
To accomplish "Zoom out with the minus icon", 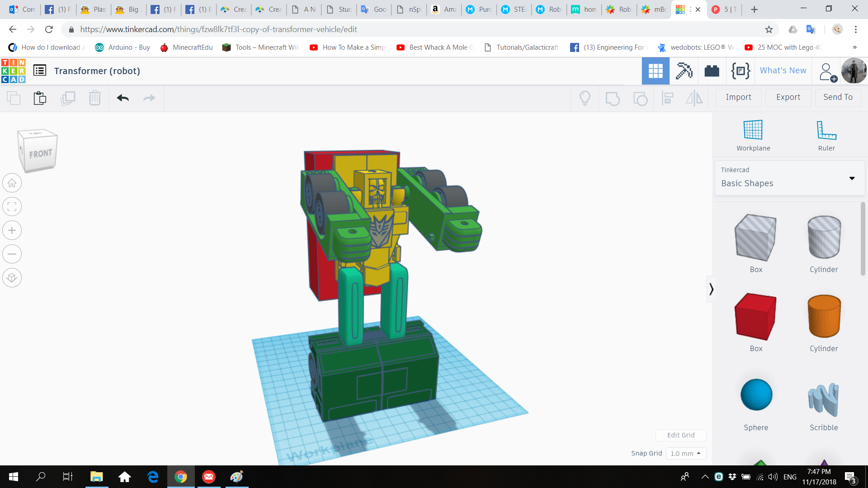I will (x=12, y=254).
